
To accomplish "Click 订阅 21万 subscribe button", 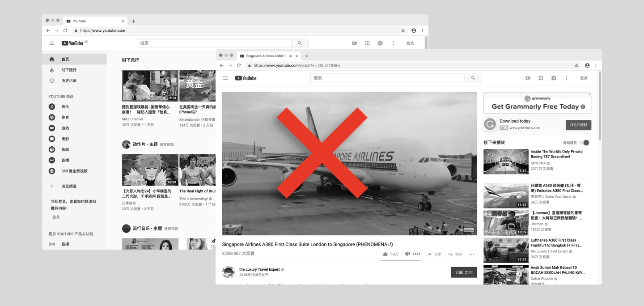I will pos(464,272).
